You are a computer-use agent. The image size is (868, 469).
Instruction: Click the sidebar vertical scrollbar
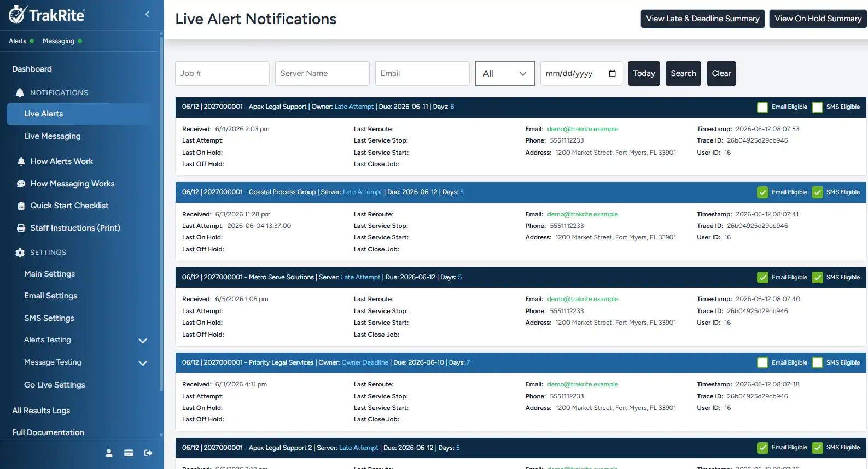161,213
